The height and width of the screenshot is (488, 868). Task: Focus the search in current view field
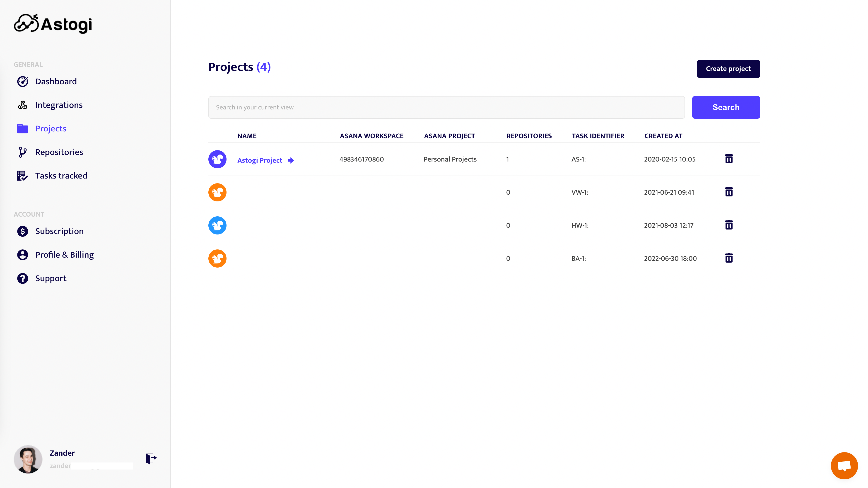[x=446, y=107]
